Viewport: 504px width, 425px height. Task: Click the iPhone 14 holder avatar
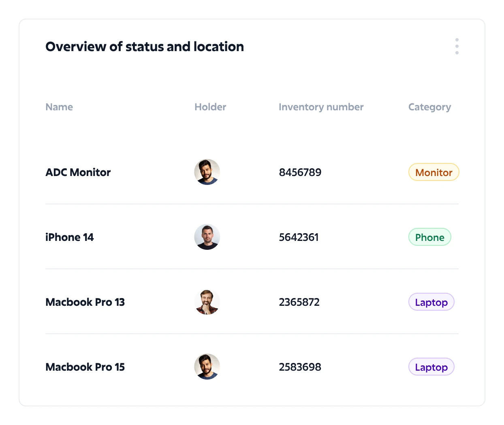pyautogui.click(x=207, y=237)
